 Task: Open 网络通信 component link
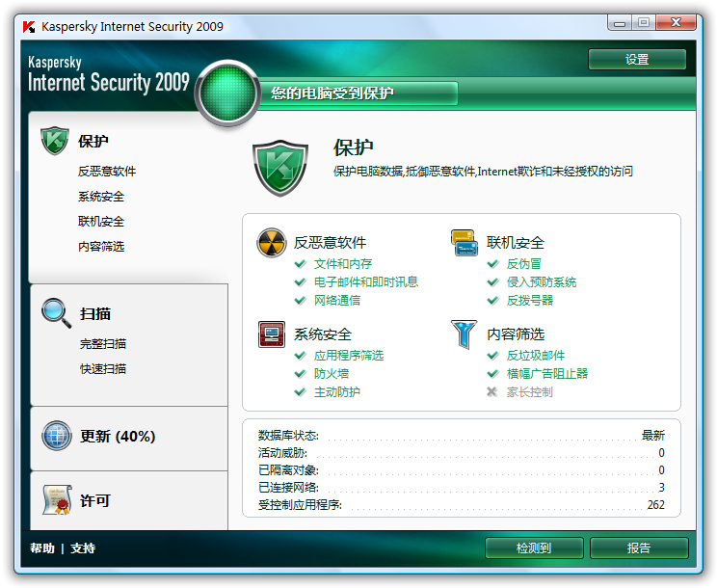coord(337,301)
